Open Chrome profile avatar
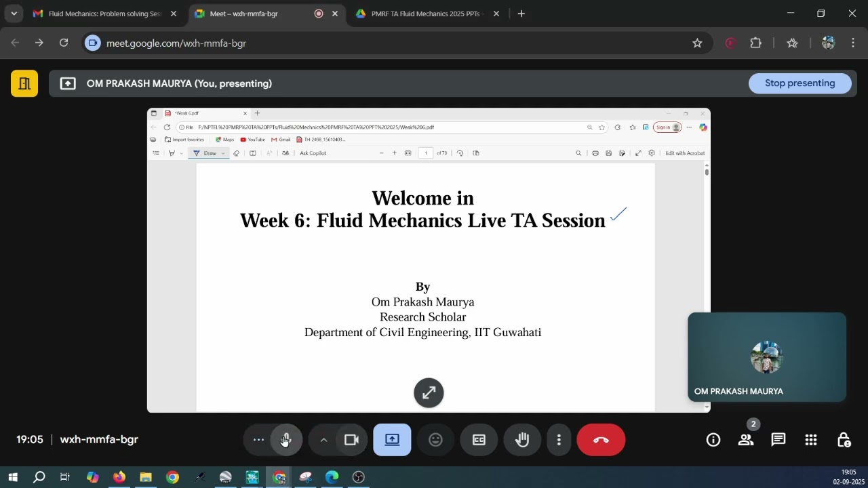 [x=828, y=43]
